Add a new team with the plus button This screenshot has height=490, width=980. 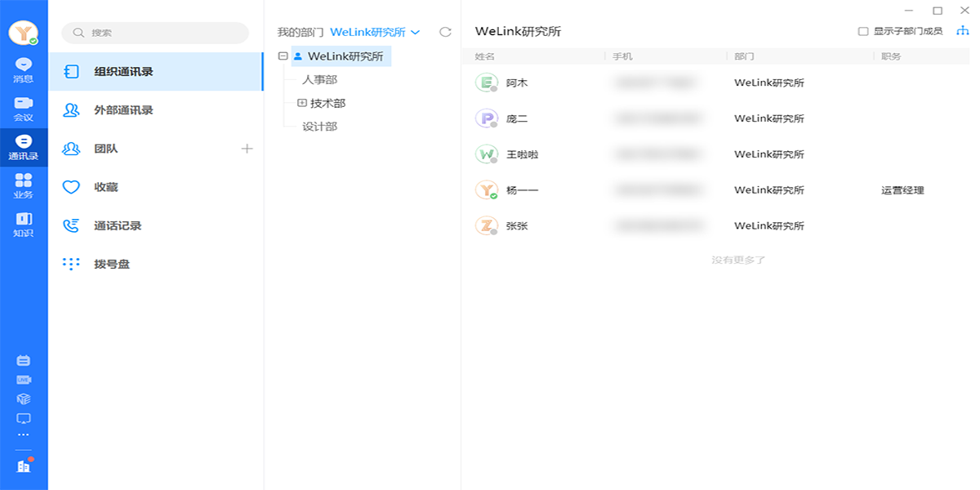point(247,148)
